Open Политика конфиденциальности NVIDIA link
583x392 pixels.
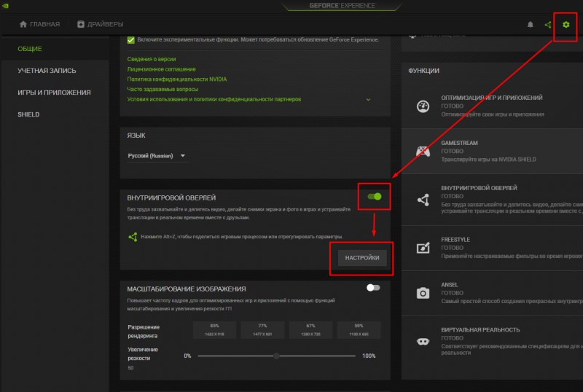point(177,79)
